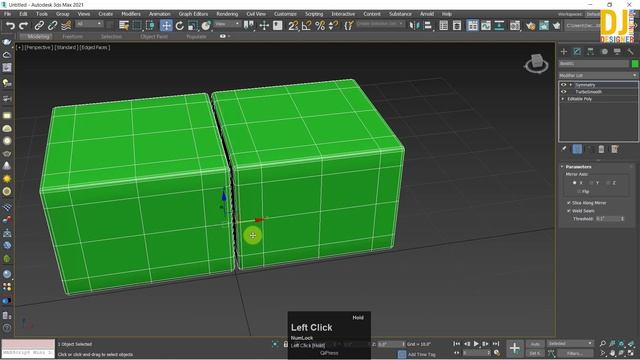Open the Workspaces dropdown
Screen dimensions: 640x360
pyautogui.click(x=594, y=14)
